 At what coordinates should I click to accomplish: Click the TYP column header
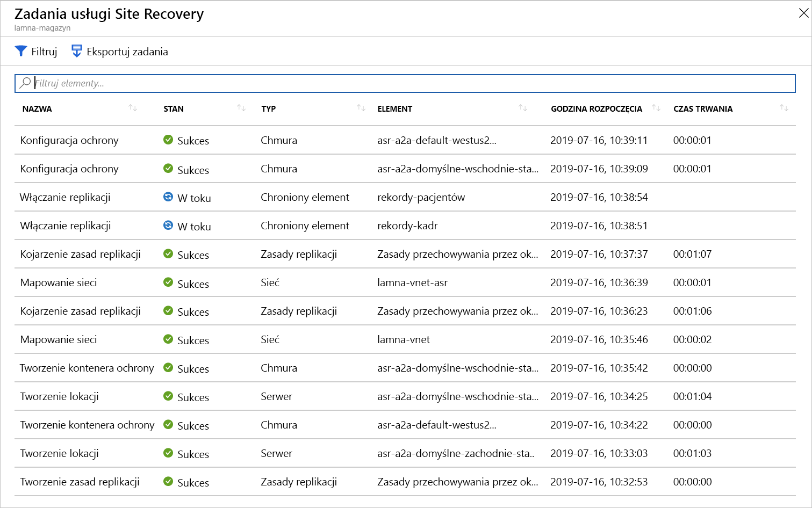pos(269,108)
